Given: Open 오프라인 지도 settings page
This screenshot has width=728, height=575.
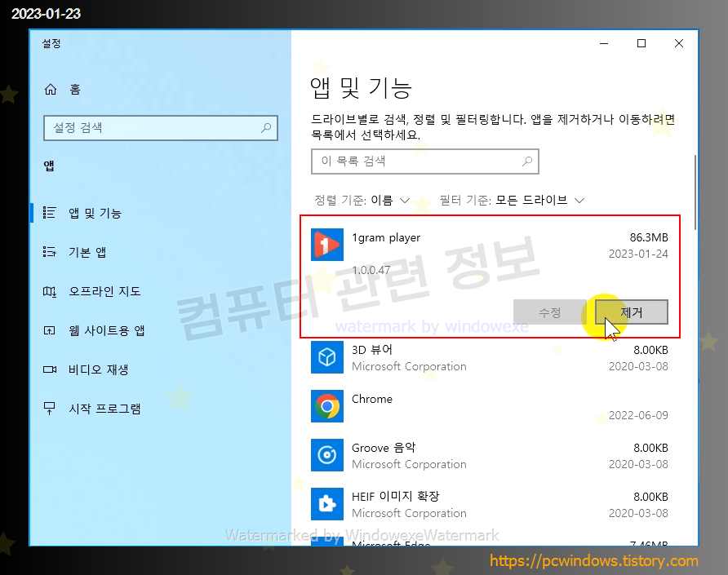Looking at the screenshot, I should 160,291.
